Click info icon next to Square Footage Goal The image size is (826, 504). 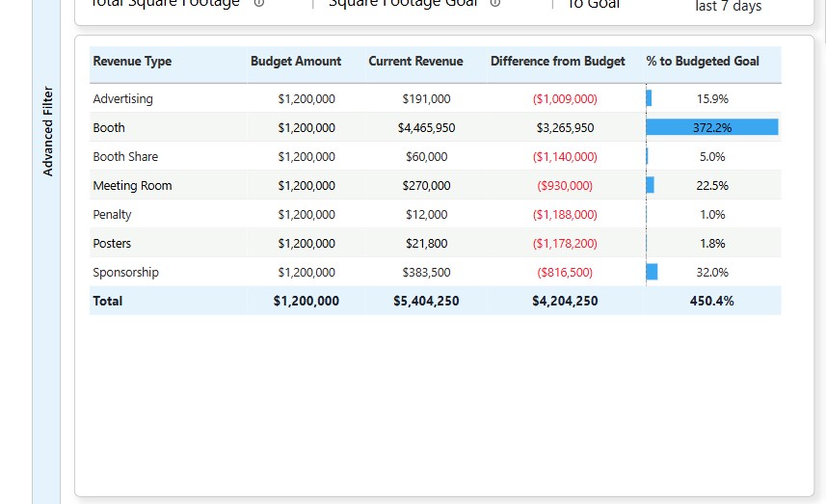[494, 3]
